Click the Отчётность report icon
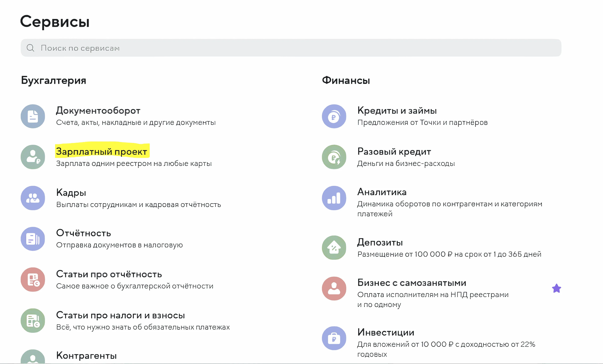Screen dimensions: 603x364 [33, 239]
